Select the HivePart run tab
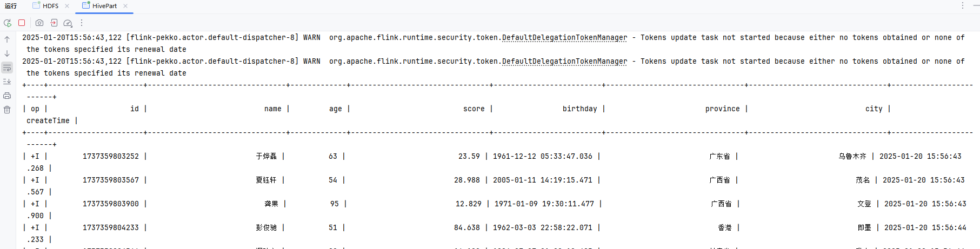Viewport: 980px width, 249px height. click(104, 6)
